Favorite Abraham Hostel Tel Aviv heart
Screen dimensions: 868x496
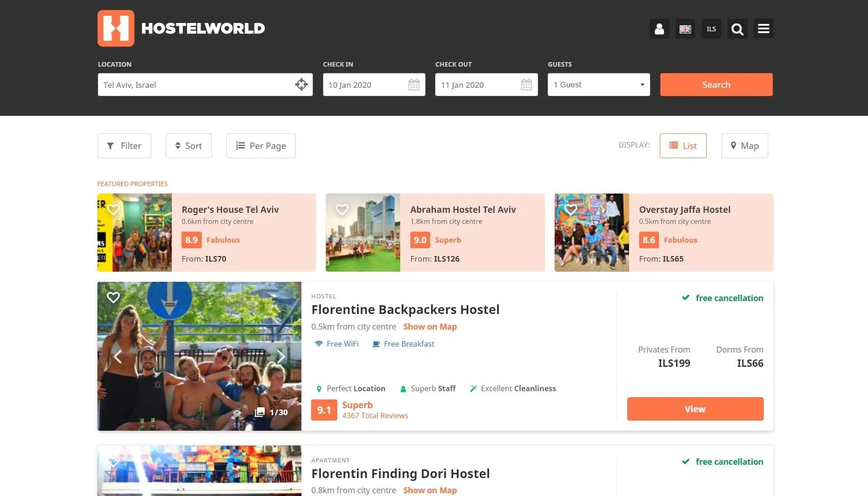pos(342,210)
